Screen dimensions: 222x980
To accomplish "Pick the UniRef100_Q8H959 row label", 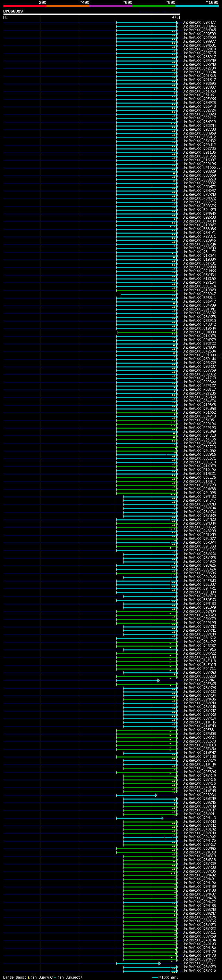I will [199, 133].
